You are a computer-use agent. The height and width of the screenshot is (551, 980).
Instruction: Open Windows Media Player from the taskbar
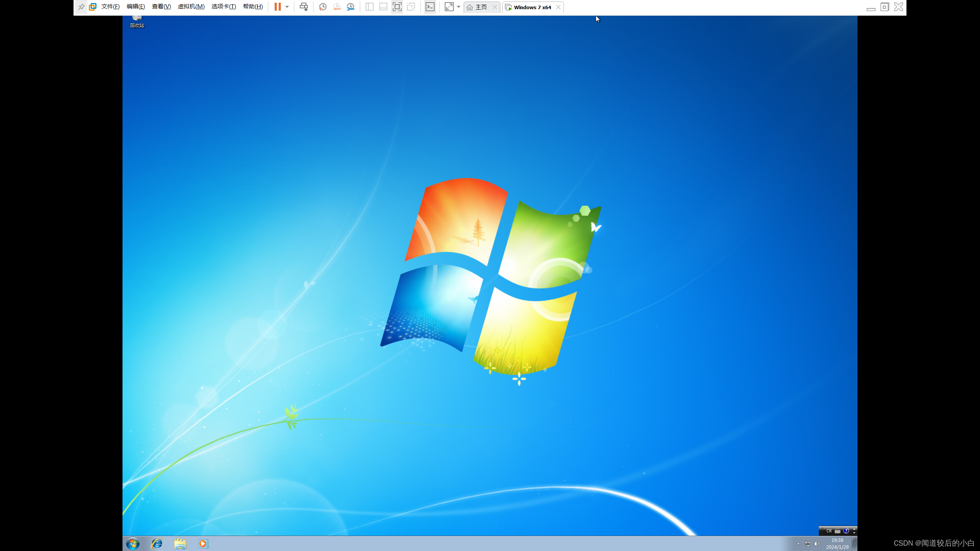(203, 543)
